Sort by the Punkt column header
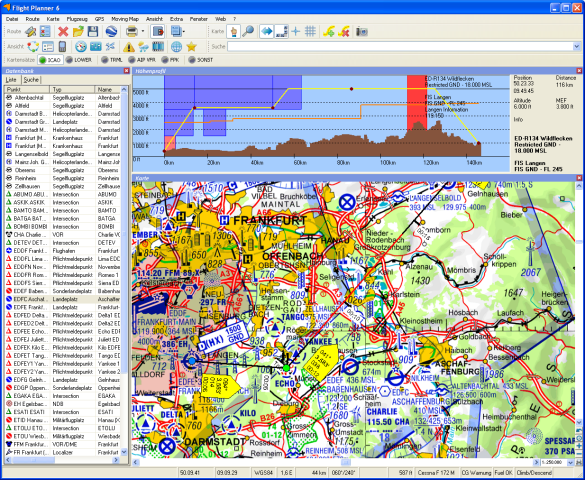 (27, 90)
